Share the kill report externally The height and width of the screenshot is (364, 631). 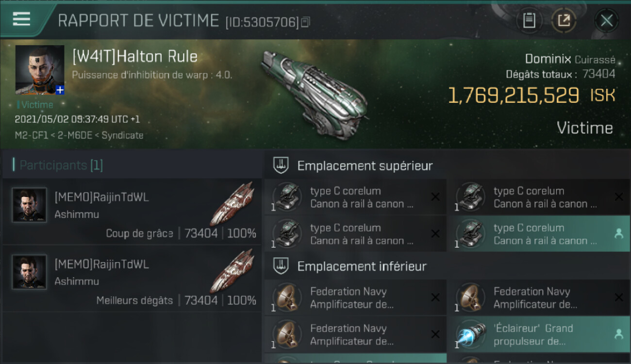pyautogui.click(x=564, y=20)
